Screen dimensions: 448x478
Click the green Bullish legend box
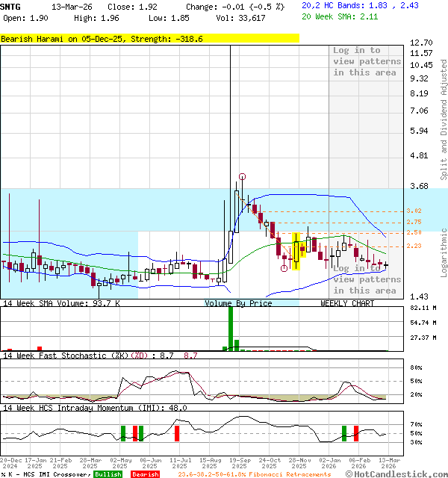[108, 474]
